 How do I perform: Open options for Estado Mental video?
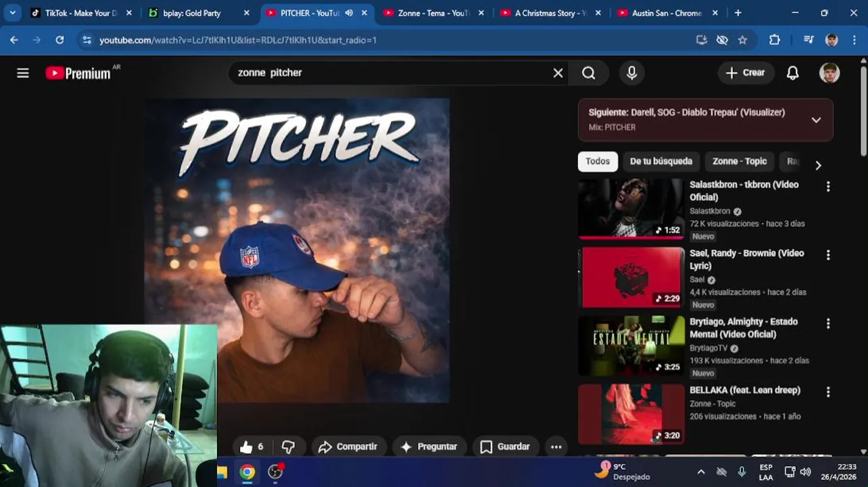tap(828, 324)
